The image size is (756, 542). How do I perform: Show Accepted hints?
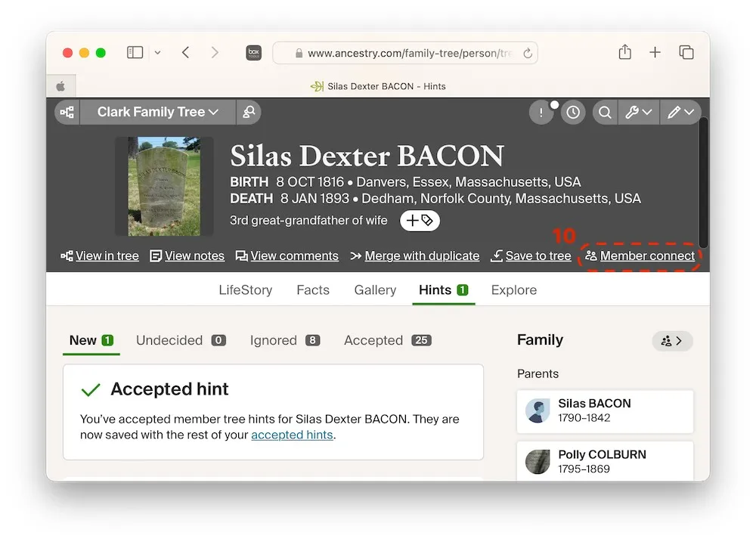[388, 341]
